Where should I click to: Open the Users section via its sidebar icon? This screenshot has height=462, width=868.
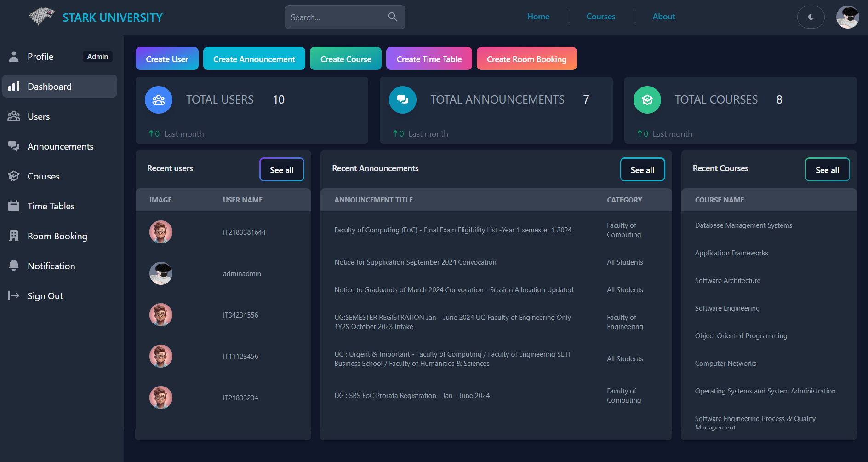coord(14,116)
